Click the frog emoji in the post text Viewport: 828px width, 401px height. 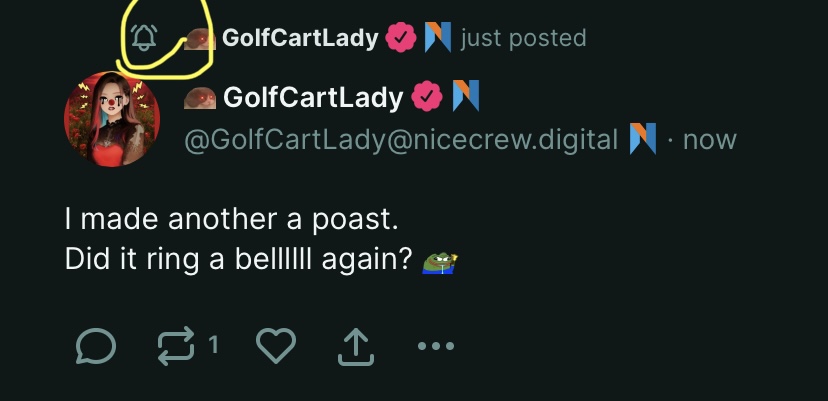pyautogui.click(x=440, y=262)
